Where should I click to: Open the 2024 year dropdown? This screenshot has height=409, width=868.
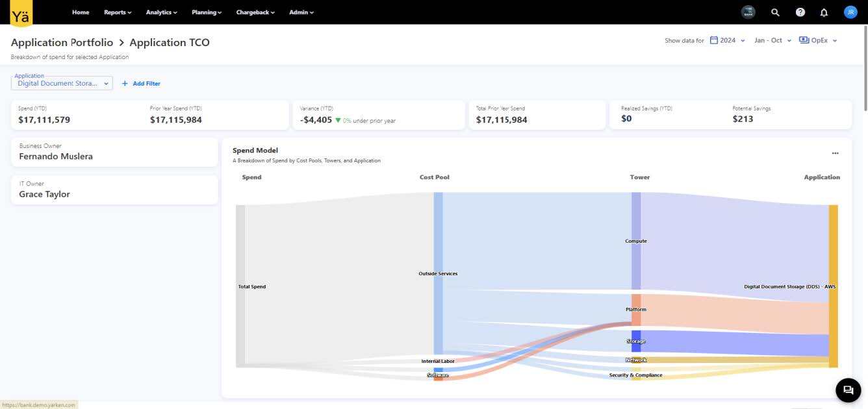tap(733, 40)
